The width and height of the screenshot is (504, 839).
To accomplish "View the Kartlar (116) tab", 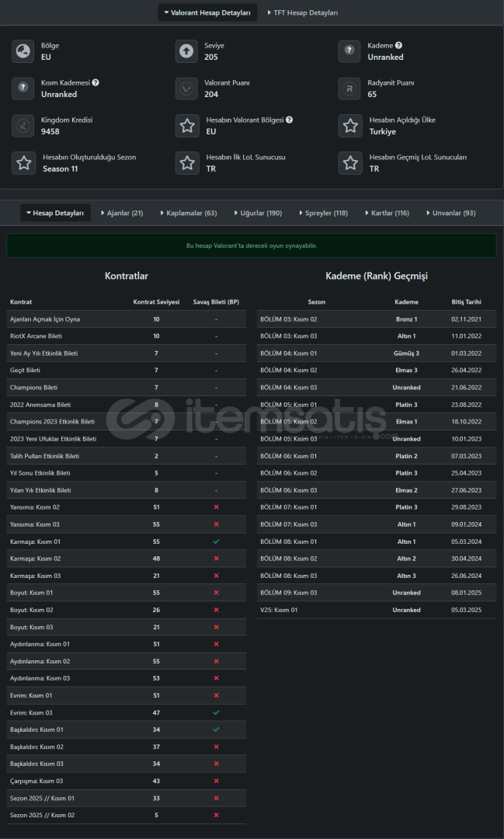I will (x=388, y=213).
